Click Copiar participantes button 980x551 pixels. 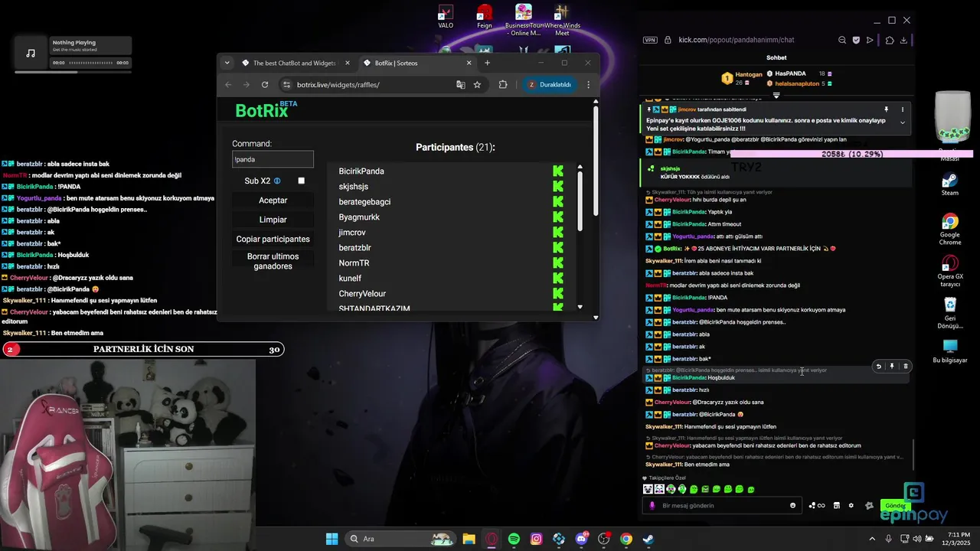point(273,239)
